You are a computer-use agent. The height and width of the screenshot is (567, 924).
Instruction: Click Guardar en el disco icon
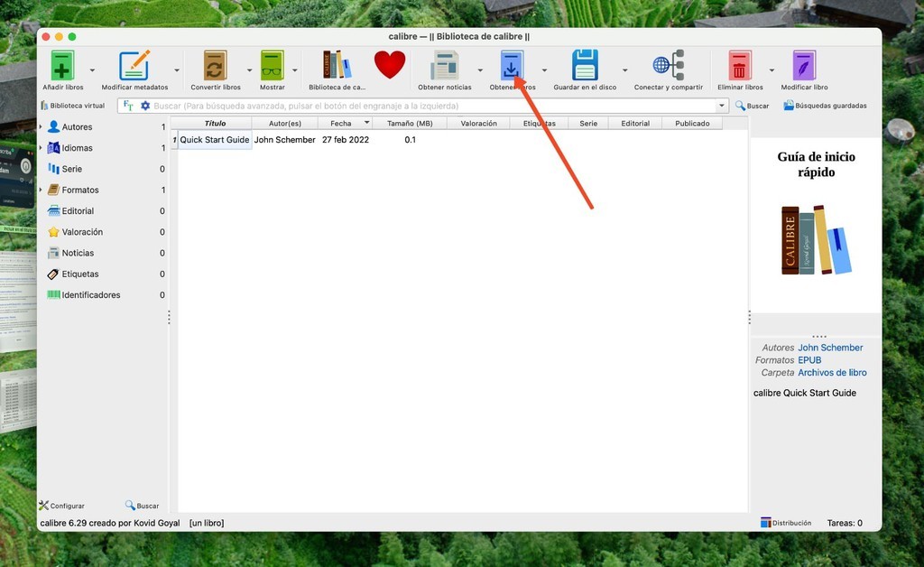pos(585,65)
